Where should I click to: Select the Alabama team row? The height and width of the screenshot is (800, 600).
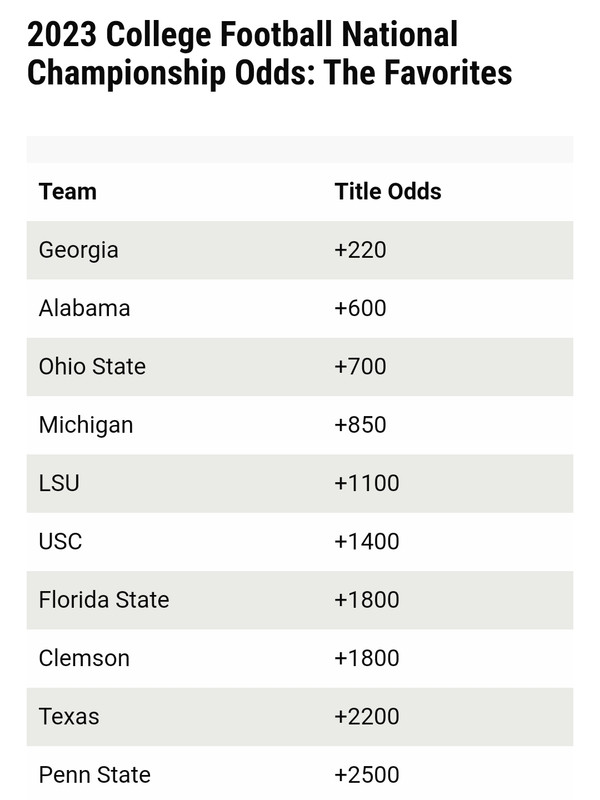click(300, 309)
